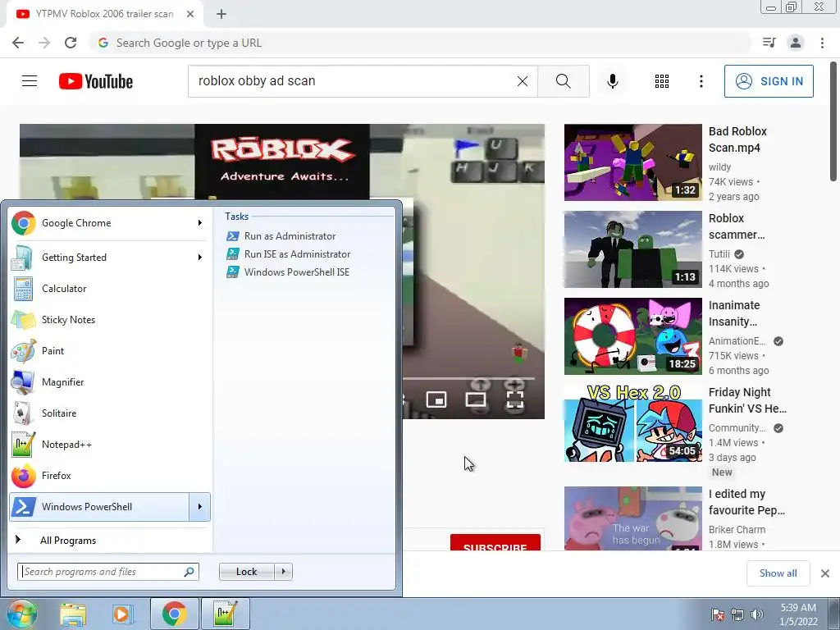Switch to Notepad++ in taskbar

[x=225, y=614]
